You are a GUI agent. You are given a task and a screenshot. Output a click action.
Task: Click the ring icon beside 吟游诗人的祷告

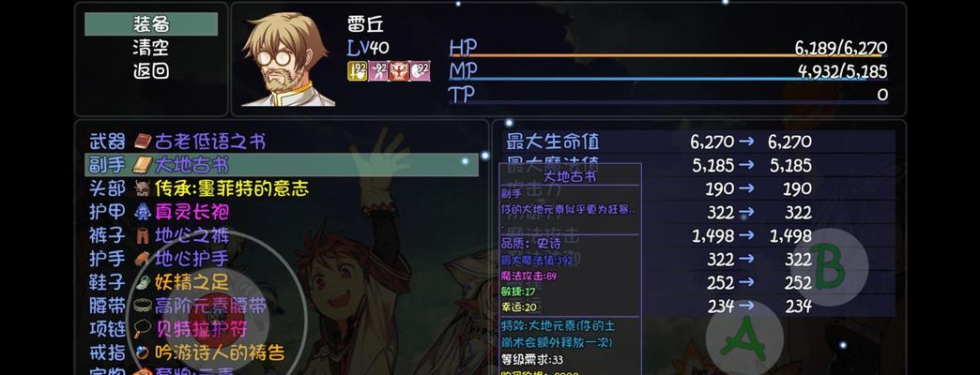[143, 353]
